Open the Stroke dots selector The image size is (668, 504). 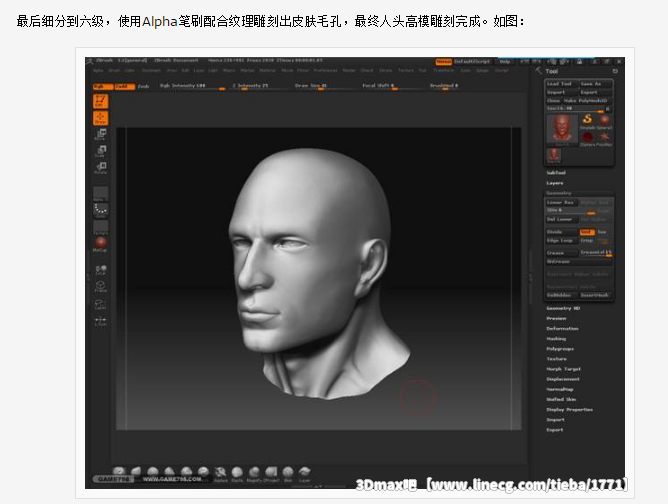[101, 210]
